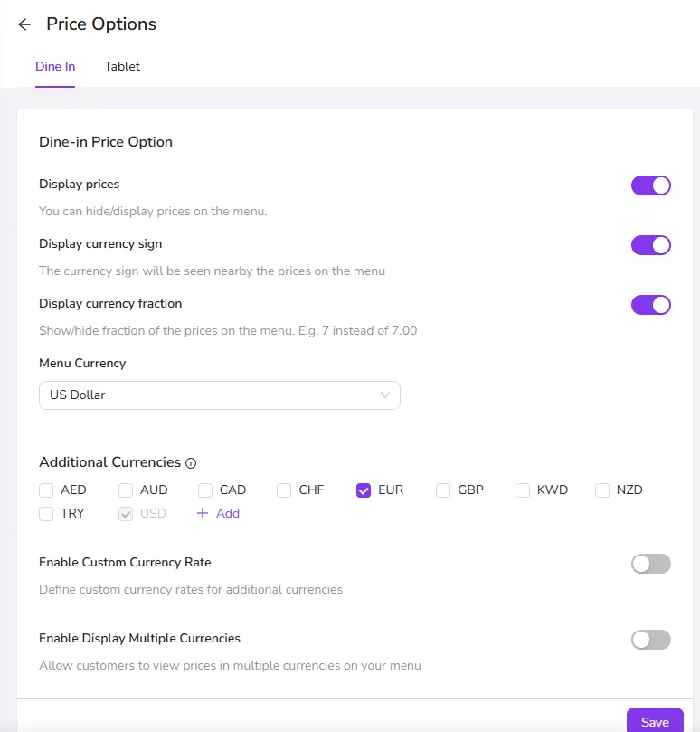Click the back arrow icon
The image size is (700, 732).
click(24, 24)
